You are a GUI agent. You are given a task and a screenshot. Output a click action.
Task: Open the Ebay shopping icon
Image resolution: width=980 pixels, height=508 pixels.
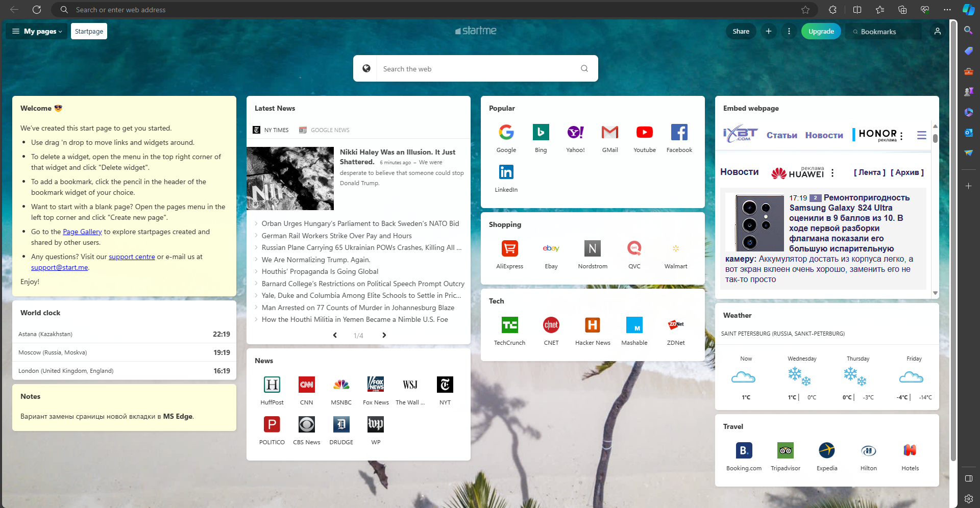551,249
